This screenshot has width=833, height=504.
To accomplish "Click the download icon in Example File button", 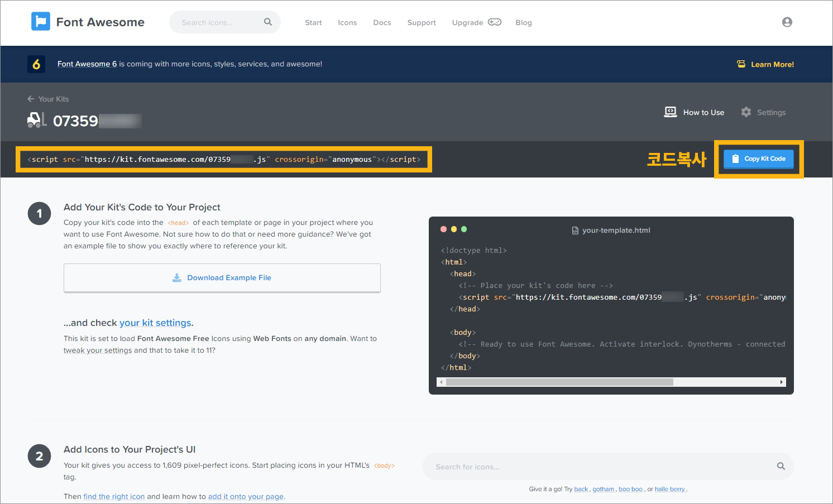I will pos(177,277).
